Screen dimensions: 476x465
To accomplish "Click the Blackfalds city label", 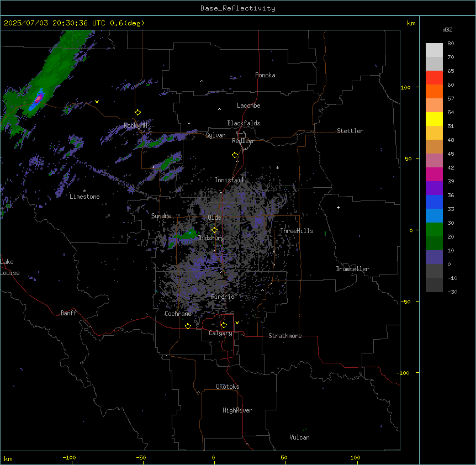I will [x=244, y=123].
